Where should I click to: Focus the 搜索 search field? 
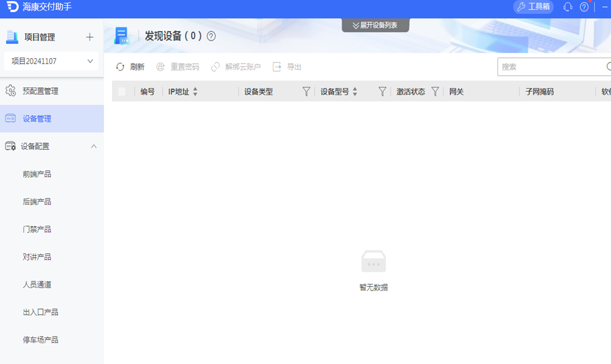[553, 67]
